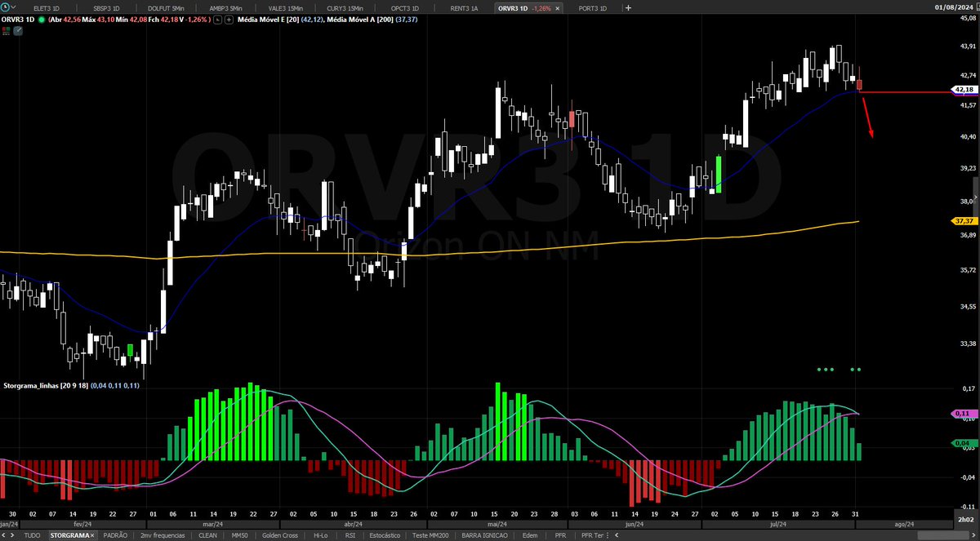Select the Hi-Lo template tab

click(x=321, y=535)
